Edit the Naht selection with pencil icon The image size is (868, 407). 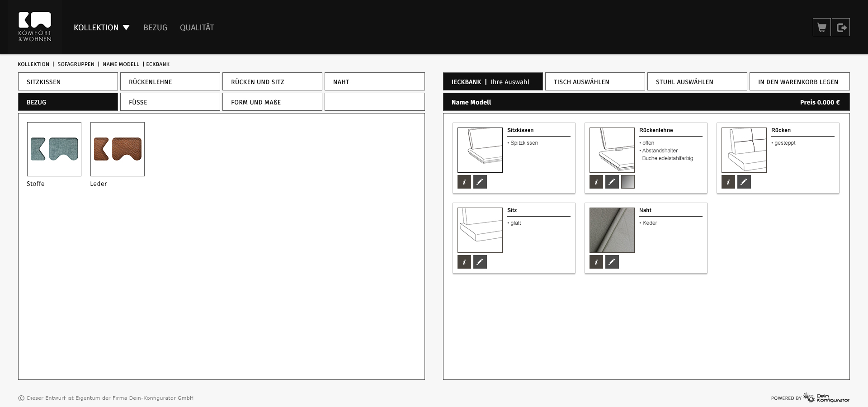612,262
